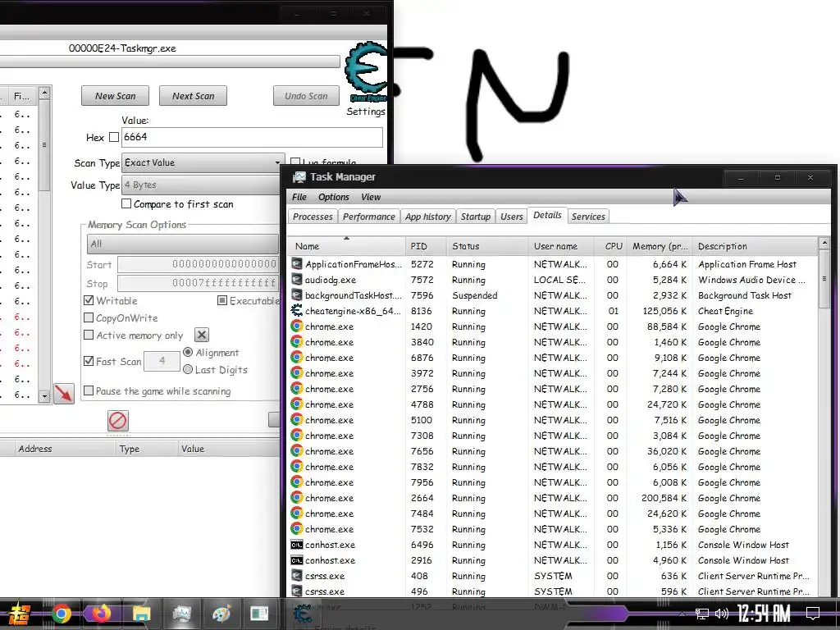The height and width of the screenshot is (630, 840).
Task: Select the cheatengine-x86_64 process icon
Action: pos(297,310)
